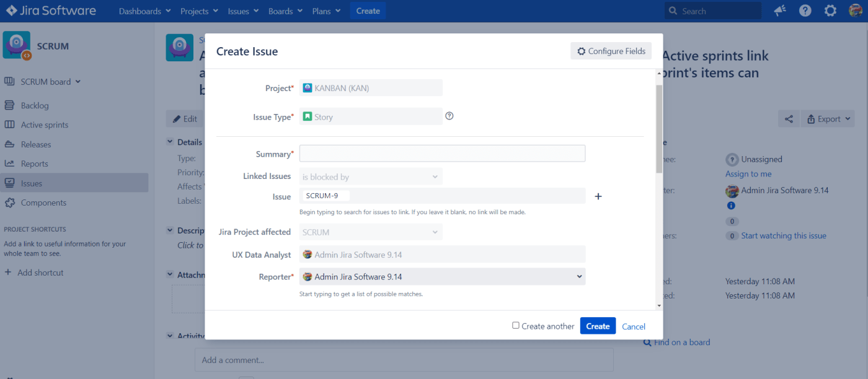Click the share icon next to Export
Image resolution: width=868 pixels, height=379 pixels.
[x=789, y=119]
